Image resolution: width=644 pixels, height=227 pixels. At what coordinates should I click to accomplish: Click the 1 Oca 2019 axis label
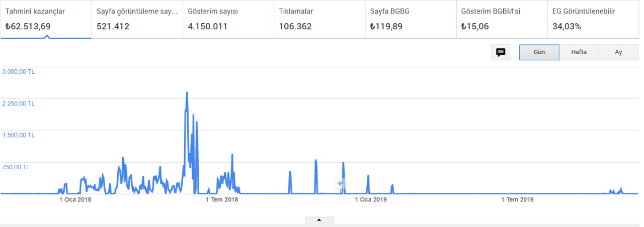tap(370, 199)
